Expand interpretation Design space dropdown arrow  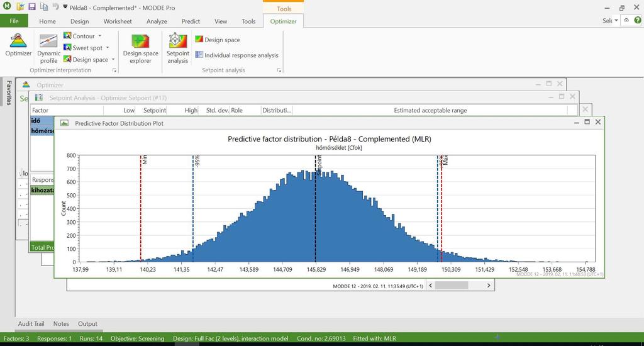pos(113,60)
